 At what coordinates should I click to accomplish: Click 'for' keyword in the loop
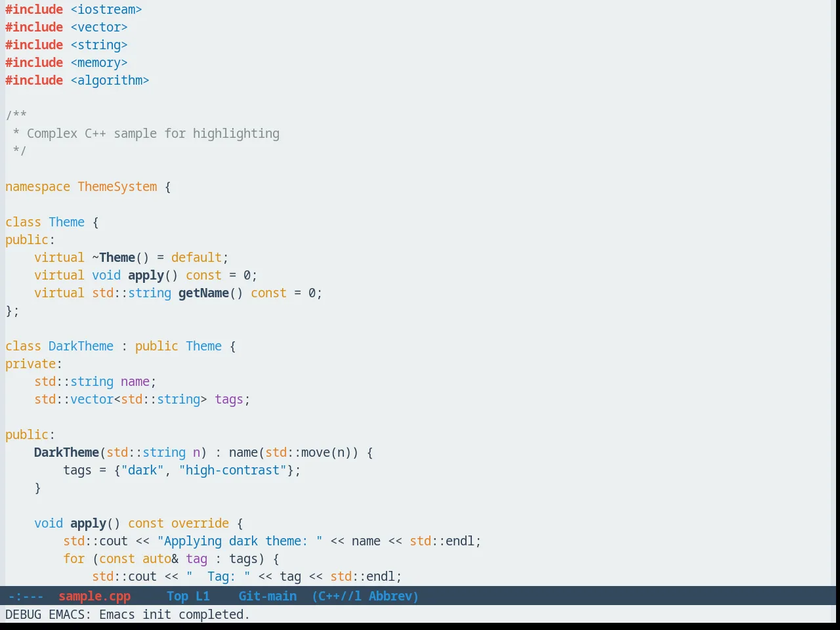pos(73,558)
